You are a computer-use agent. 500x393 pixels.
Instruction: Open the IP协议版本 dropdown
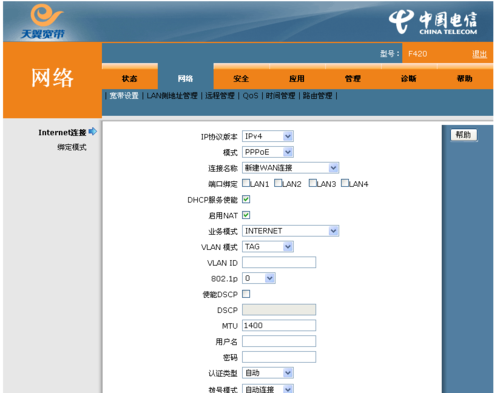268,136
